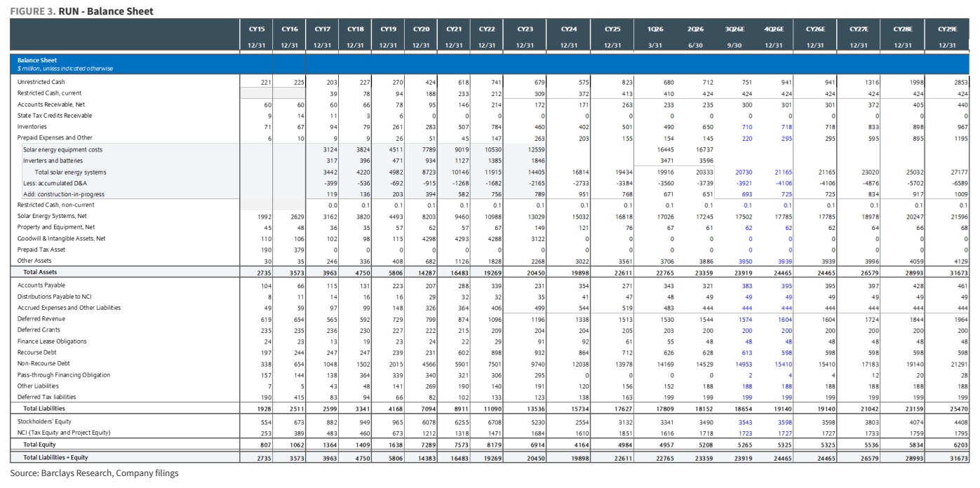Select the "Total Assets" row label
This screenshot has width=980, height=488.
pyautogui.click(x=40, y=271)
